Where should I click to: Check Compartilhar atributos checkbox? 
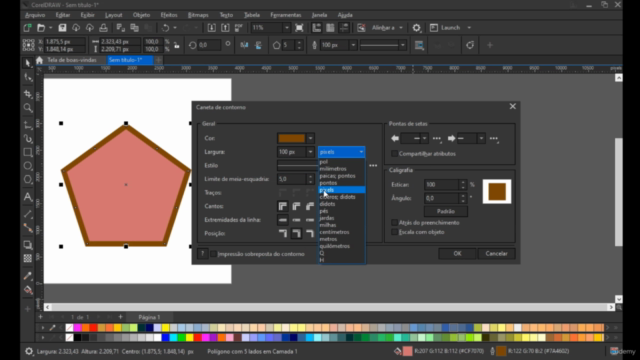click(x=394, y=154)
